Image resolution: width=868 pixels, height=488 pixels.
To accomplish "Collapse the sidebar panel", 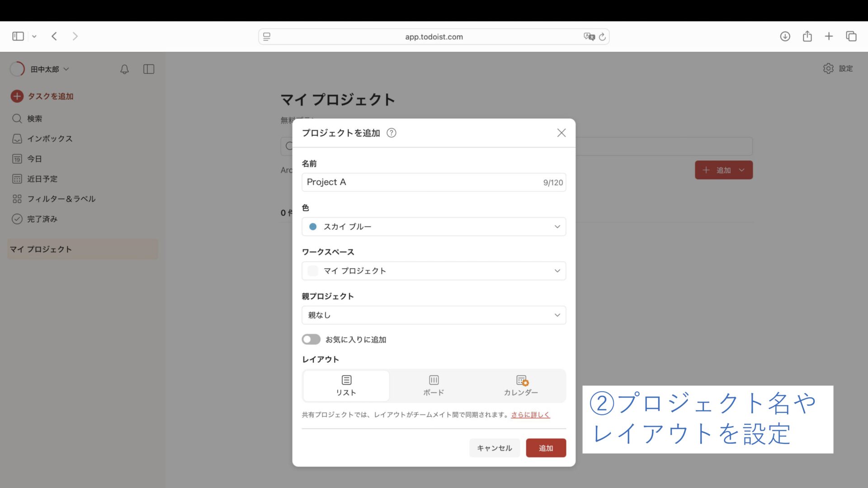I will coord(149,69).
